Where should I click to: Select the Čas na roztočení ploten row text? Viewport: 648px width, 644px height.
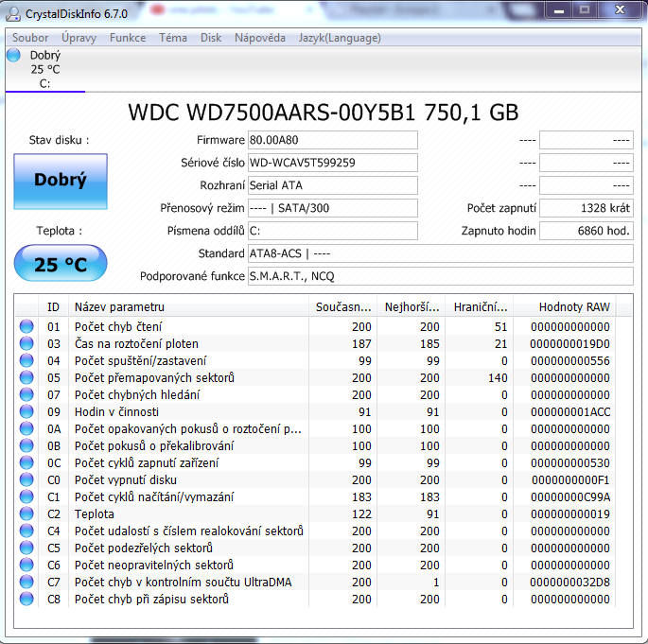(136, 343)
